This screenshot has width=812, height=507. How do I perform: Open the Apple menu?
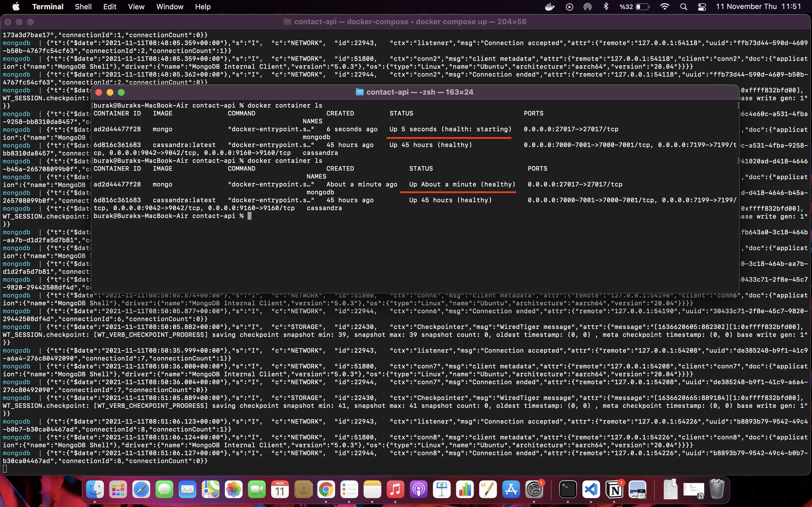(x=16, y=7)
